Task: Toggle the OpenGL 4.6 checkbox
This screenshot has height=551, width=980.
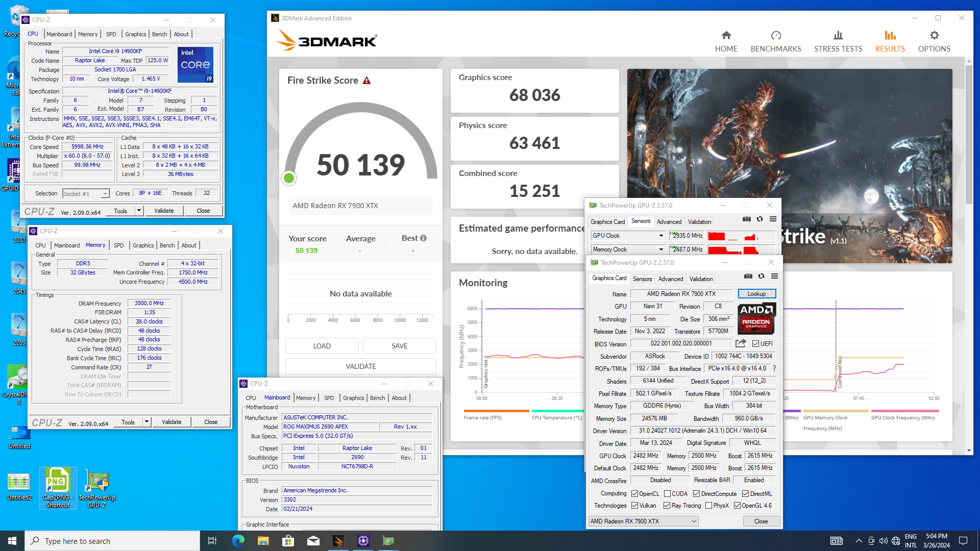Action: [x=737, y=506]
